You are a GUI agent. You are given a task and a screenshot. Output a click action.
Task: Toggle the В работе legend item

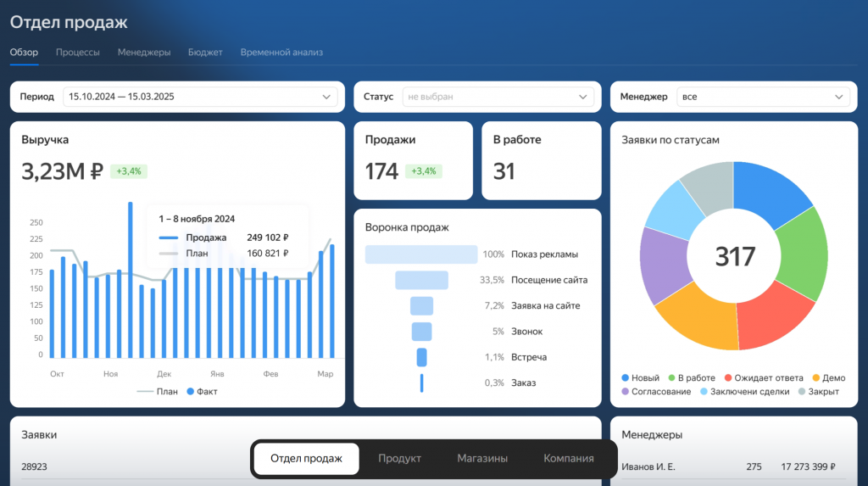pyautogui.click(x=692, y=378)
